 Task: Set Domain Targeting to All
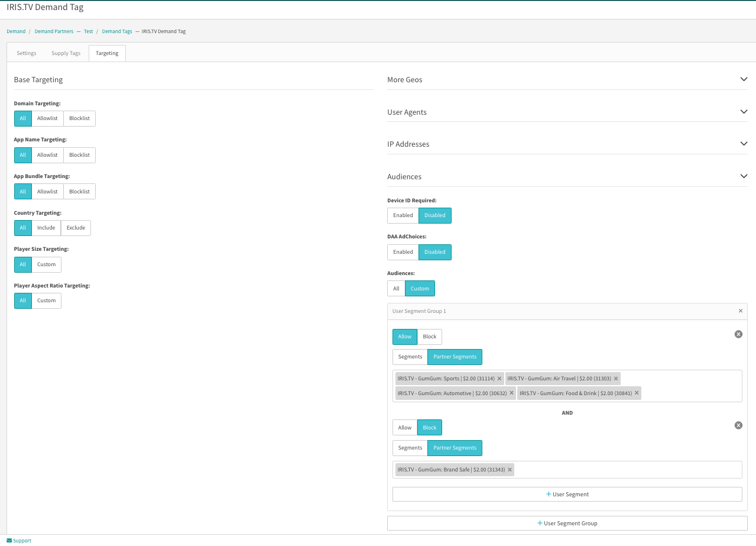23,118
